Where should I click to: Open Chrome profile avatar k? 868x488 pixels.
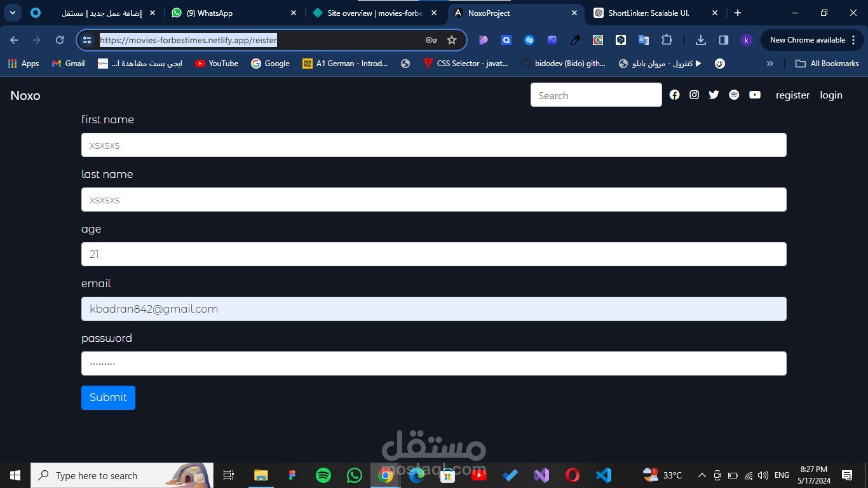(747, 40)
